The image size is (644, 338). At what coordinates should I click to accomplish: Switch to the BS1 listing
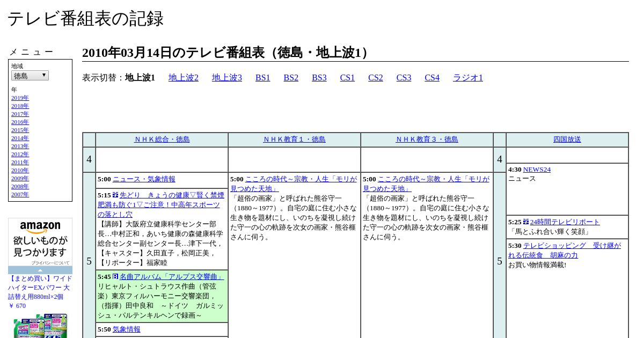263,78
